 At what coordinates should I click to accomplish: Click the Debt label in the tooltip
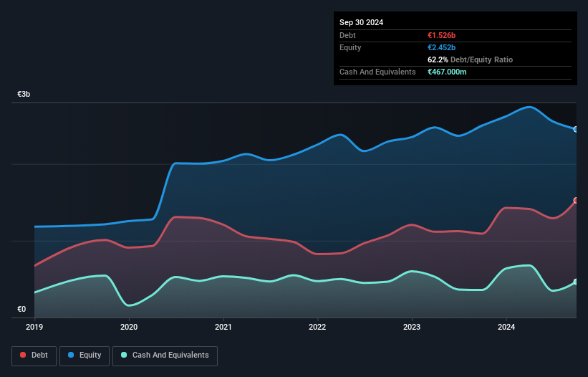pos(347,35)
